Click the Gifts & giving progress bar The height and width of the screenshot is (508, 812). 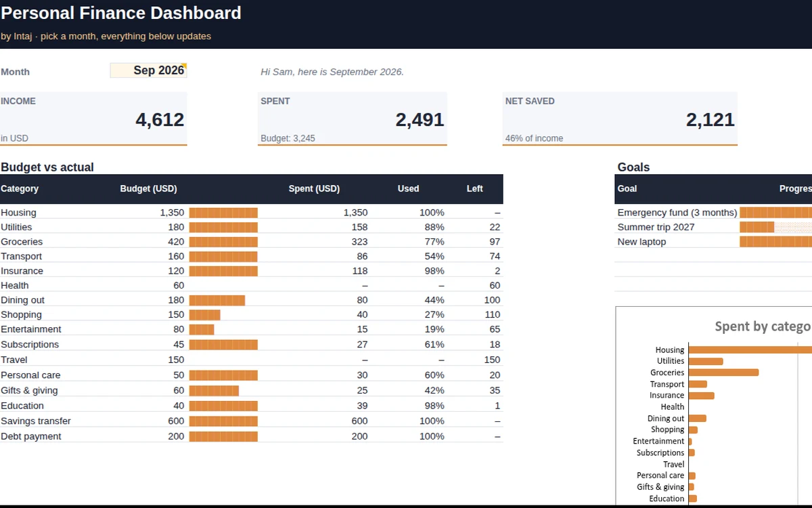pyautogui.click(x=215, y=390)
